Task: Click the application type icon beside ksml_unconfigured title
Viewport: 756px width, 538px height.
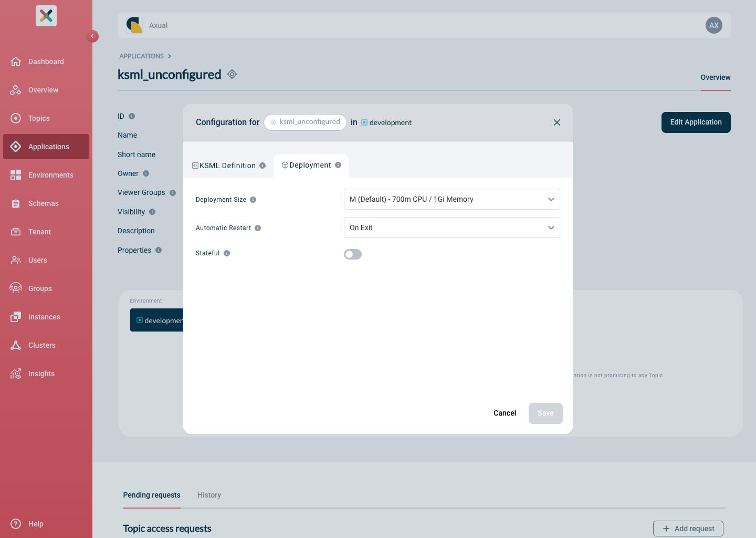Action: [x=232, y=74]
